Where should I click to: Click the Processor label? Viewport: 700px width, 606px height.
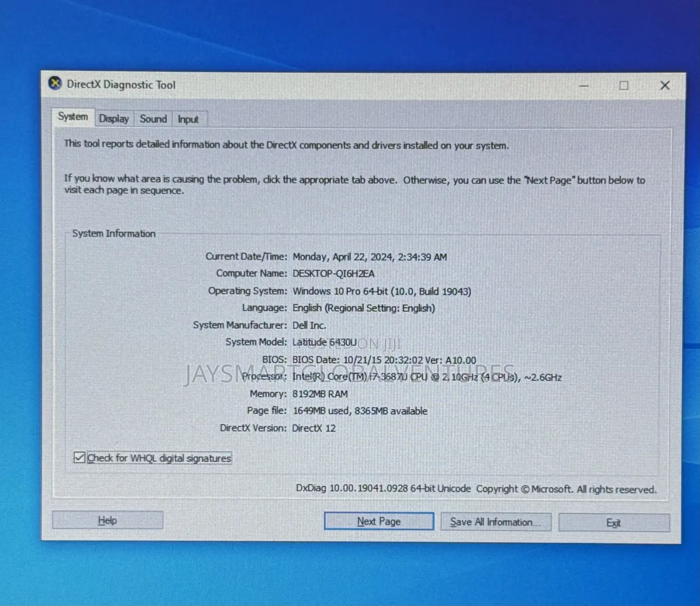pos(265,376)
